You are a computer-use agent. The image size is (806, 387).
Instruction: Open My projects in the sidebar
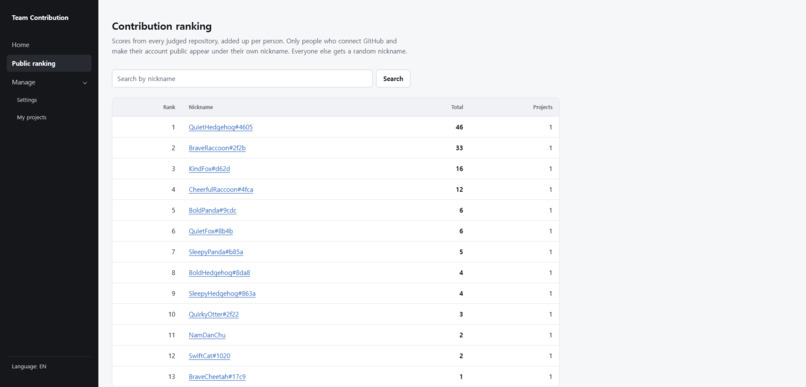click(x=31, y=118)
